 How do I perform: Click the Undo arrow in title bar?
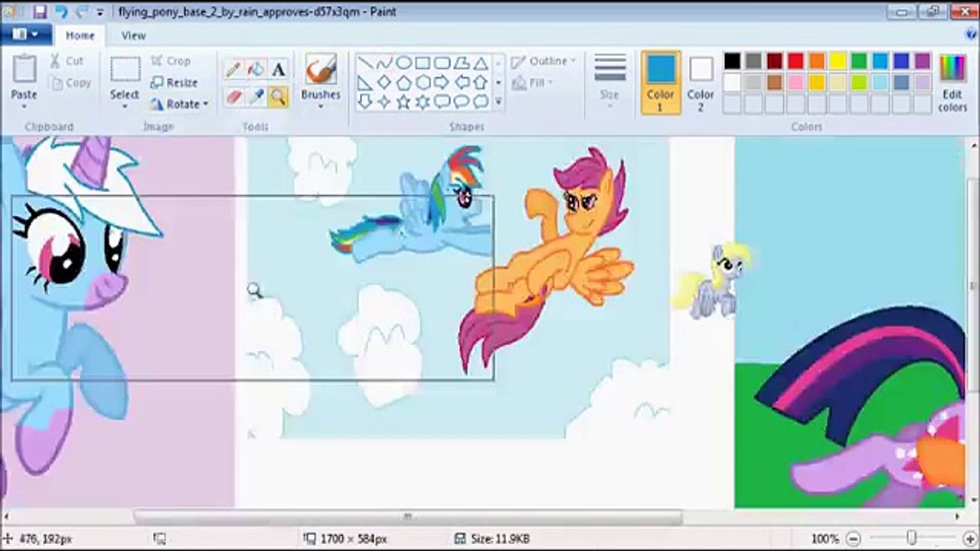coord(60,11)
